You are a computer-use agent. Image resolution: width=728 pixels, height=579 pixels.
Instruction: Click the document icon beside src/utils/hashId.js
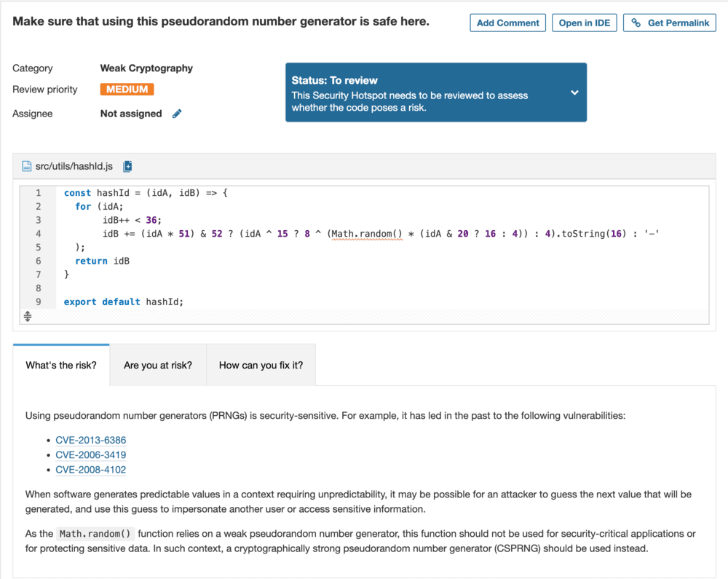pyautogui.click(x=27, y=166)
